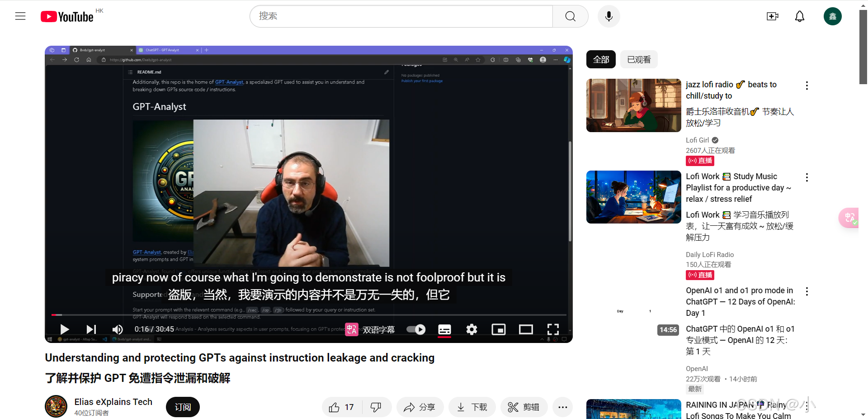Open the Daily LoFi Radio channel
The width and height of the screenshot is (868, 419).
(x=710, y=255)
